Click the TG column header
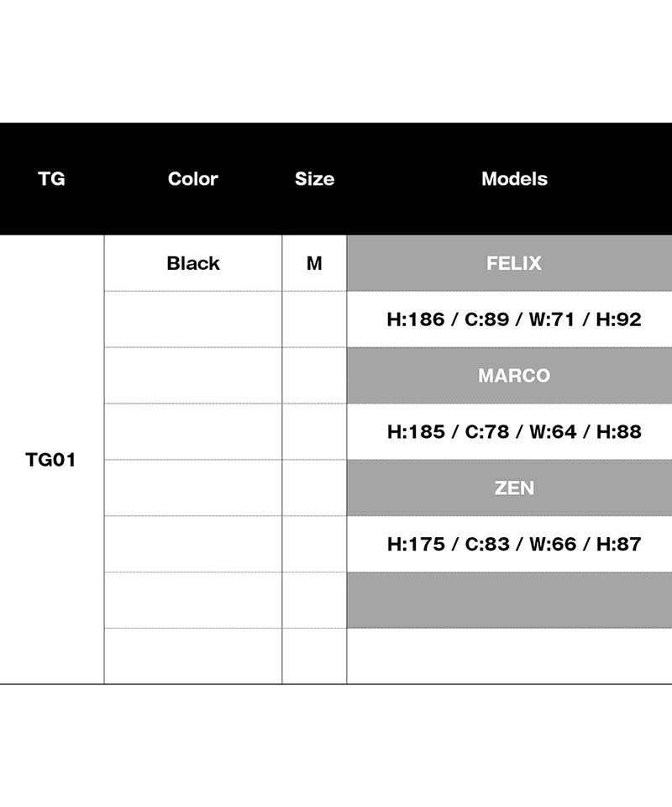Viewport: 672px width, 807px height. point(51,179)
